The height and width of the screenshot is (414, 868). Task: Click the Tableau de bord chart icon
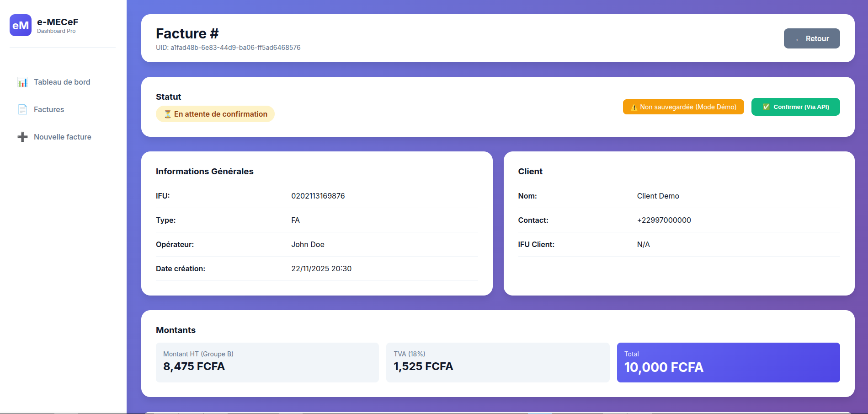22,82
